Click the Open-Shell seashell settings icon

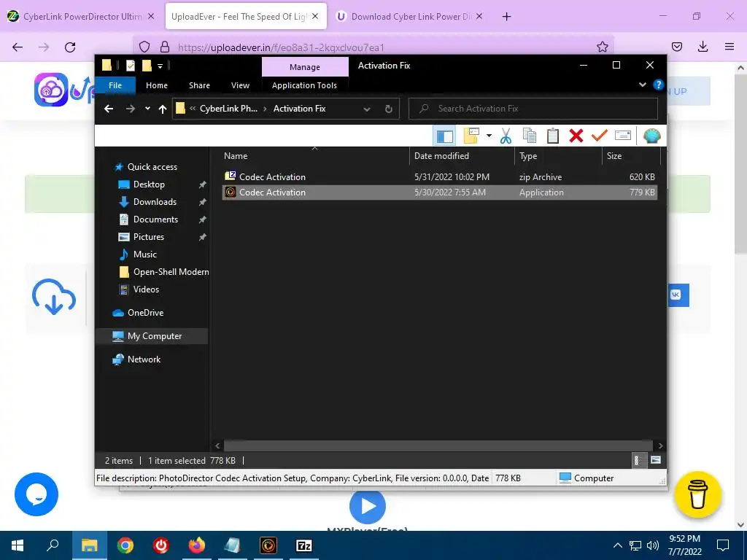[651, 136]
